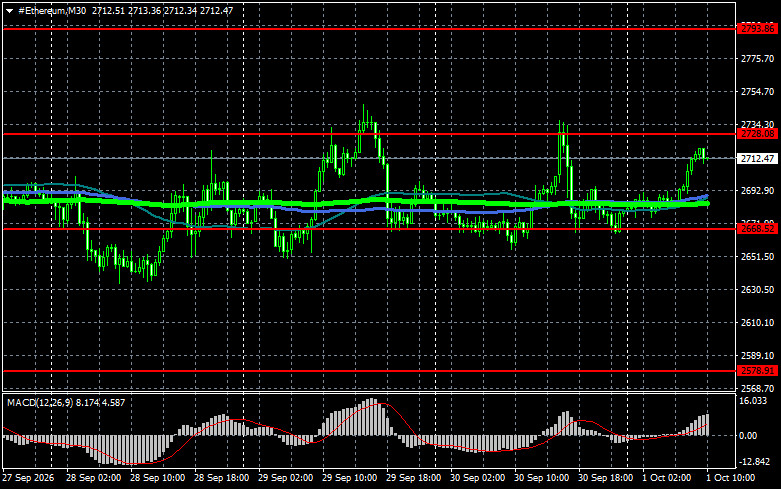
Task: Click the dropdown triangle beside #Ethereum,M30
Action: (x=9, y=11)
